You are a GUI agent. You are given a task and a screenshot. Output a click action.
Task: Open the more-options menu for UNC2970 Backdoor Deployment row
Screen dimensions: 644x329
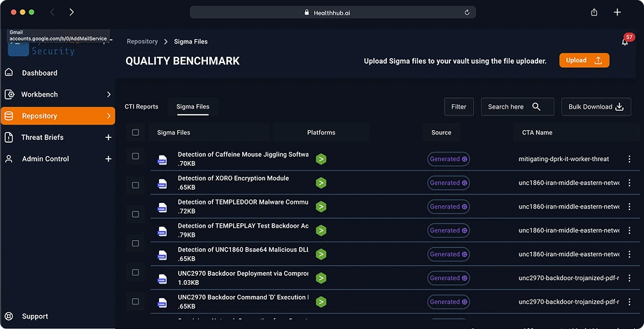[629, 278]
